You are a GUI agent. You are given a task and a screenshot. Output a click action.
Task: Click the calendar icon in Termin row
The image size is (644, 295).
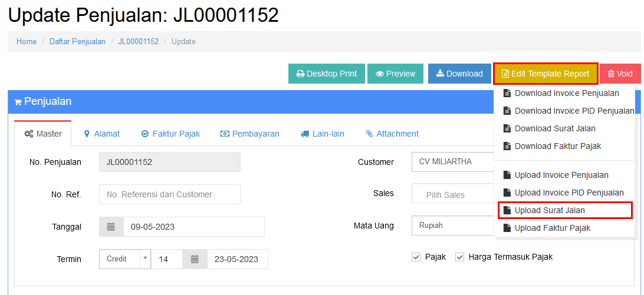[x=195, y=259]
